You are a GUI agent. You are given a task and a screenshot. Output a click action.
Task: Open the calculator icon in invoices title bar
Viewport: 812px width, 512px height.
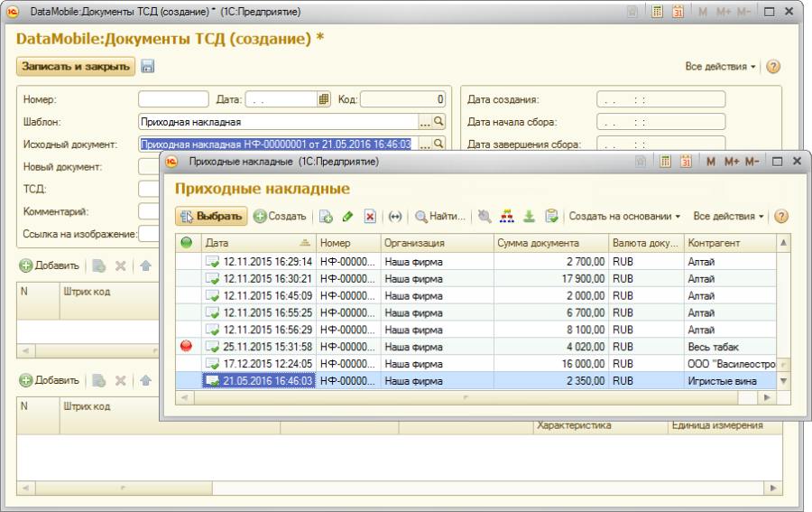click(665, 162)
